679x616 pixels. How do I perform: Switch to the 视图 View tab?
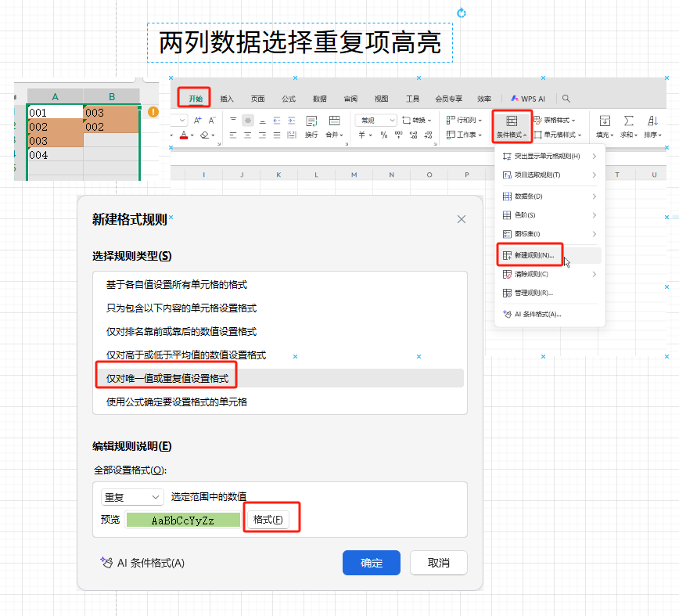381,99
